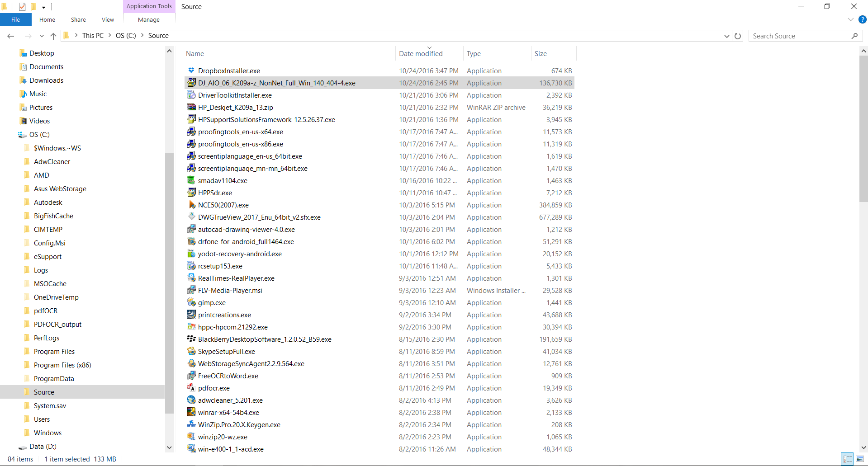
Task: Open Explorer Help question mark icon
Action: [863, 19]
